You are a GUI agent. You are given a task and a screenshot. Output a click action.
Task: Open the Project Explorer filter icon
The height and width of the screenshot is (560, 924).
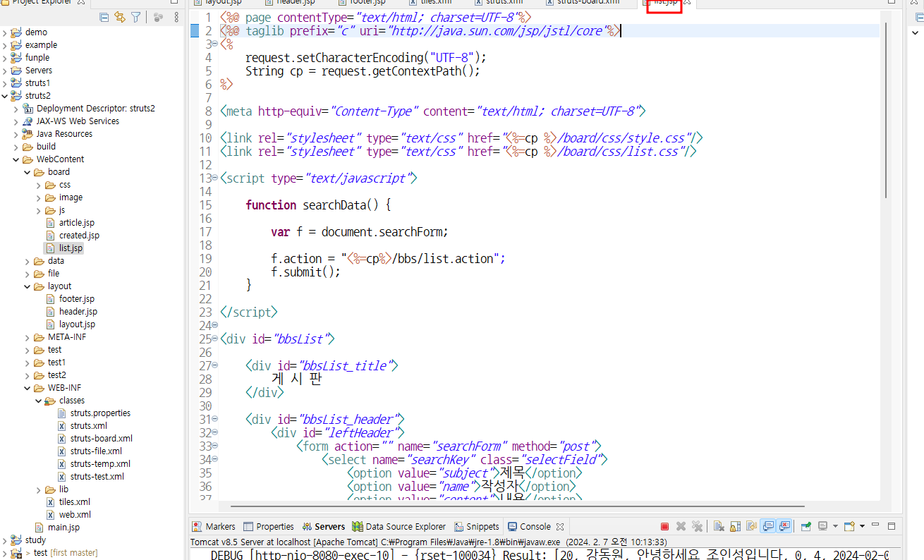(135, 17)
